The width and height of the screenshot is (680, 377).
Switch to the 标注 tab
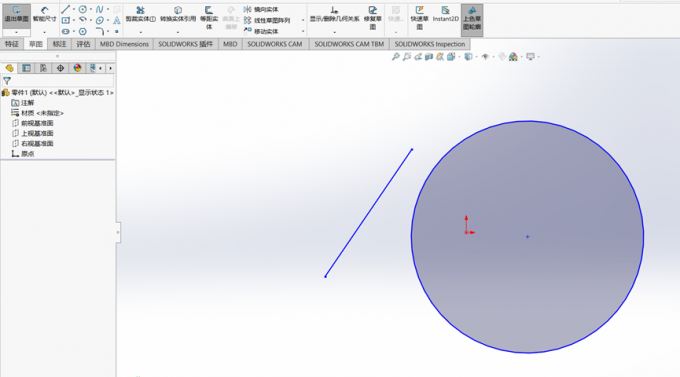coord(59,44)
